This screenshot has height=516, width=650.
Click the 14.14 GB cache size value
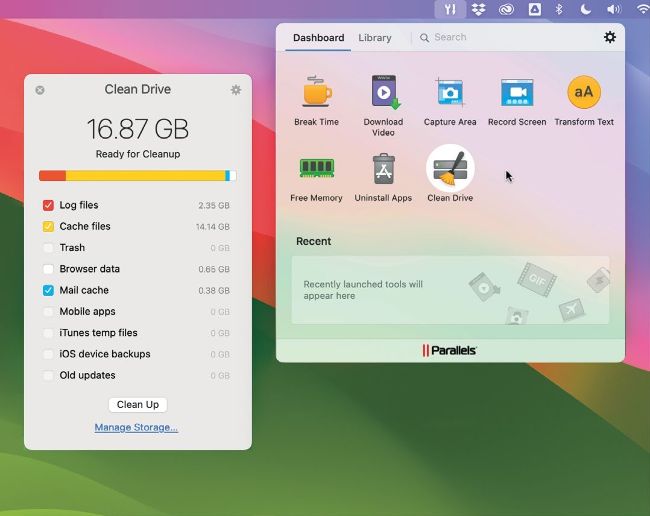[x=213, y=227]
